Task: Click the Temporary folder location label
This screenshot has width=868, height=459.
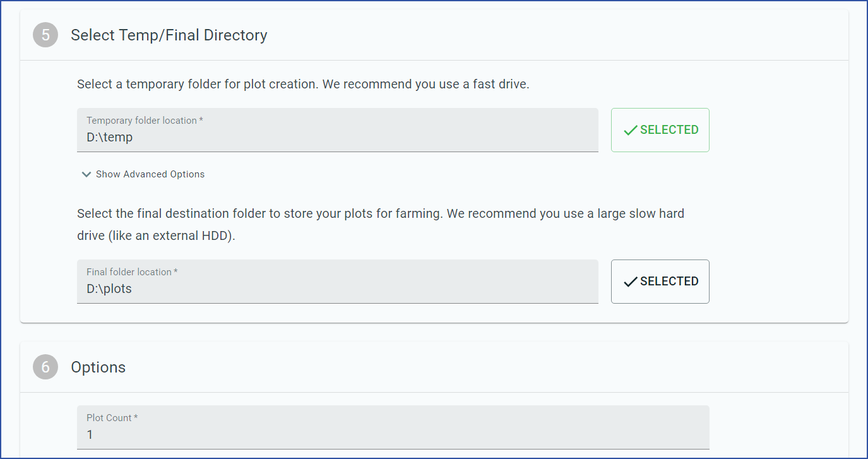Action: [145, 121]
